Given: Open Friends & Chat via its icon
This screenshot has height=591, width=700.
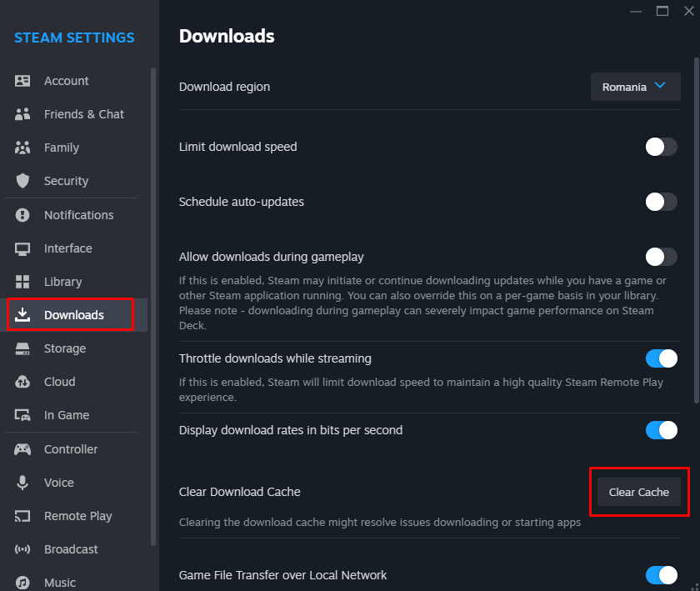Looking at the screenshot, I should [22, 114].
